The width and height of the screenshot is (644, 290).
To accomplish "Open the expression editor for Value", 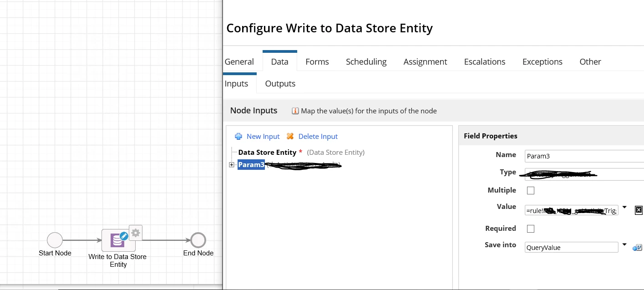I will click(x=639, y=209).
